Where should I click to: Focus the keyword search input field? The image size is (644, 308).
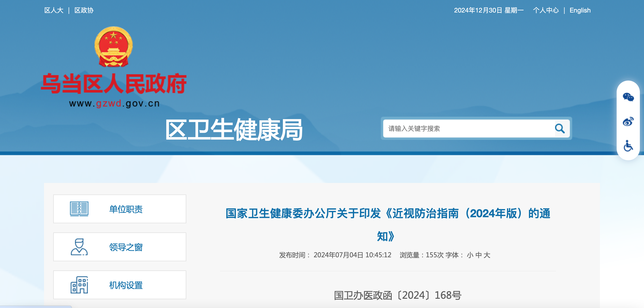pos(469,129)
